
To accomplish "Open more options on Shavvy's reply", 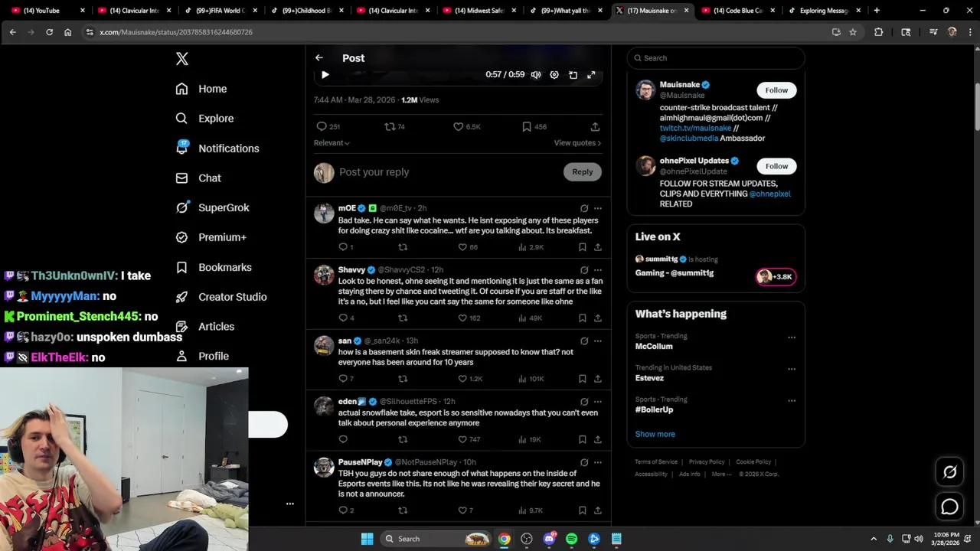I will pos(598,270).
